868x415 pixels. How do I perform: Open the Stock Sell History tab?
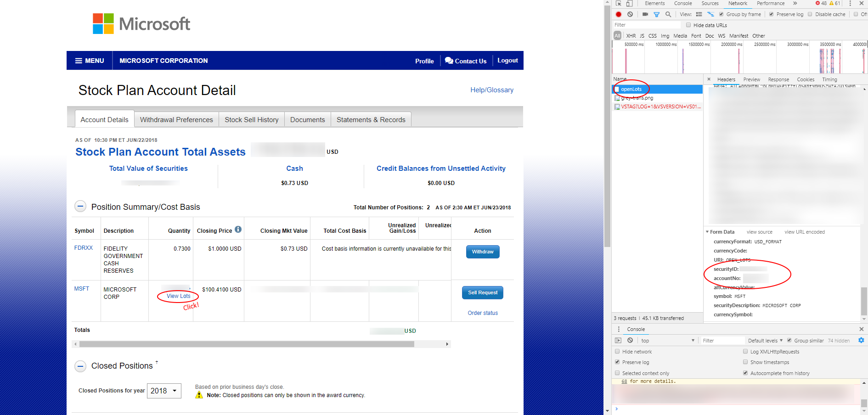point(252,120)
